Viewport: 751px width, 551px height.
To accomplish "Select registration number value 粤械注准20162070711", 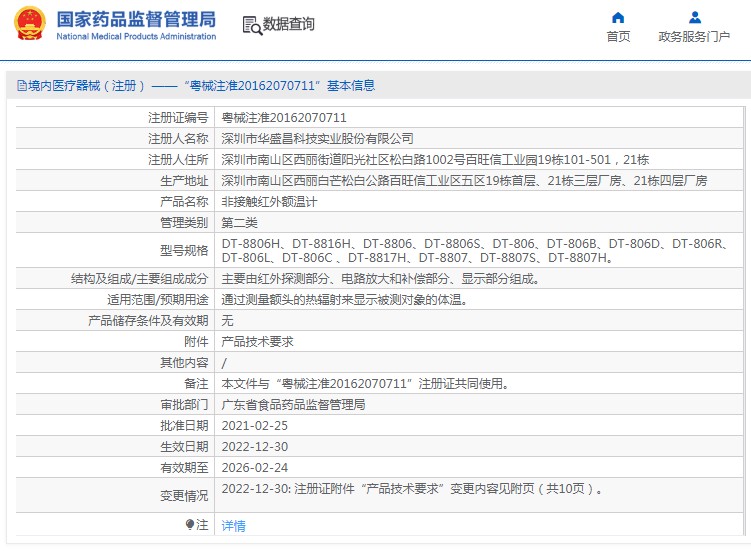I will click(x=284, y=117).
